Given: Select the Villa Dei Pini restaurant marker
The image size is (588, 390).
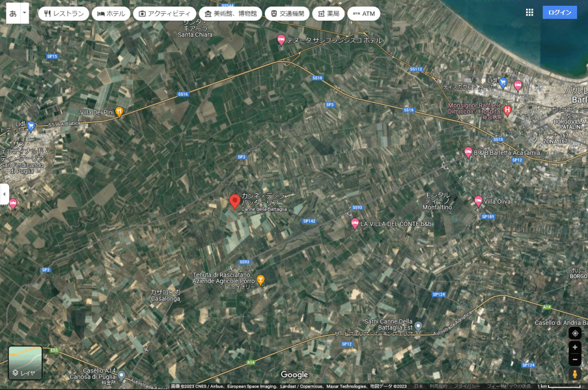Looking at the screenshot, I should pos(119,111).
